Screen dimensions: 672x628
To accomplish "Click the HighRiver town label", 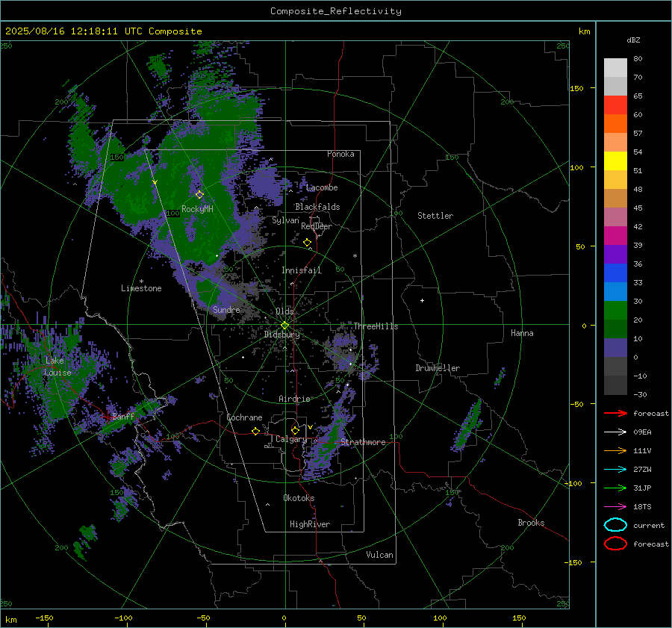I will pos(310,525).
